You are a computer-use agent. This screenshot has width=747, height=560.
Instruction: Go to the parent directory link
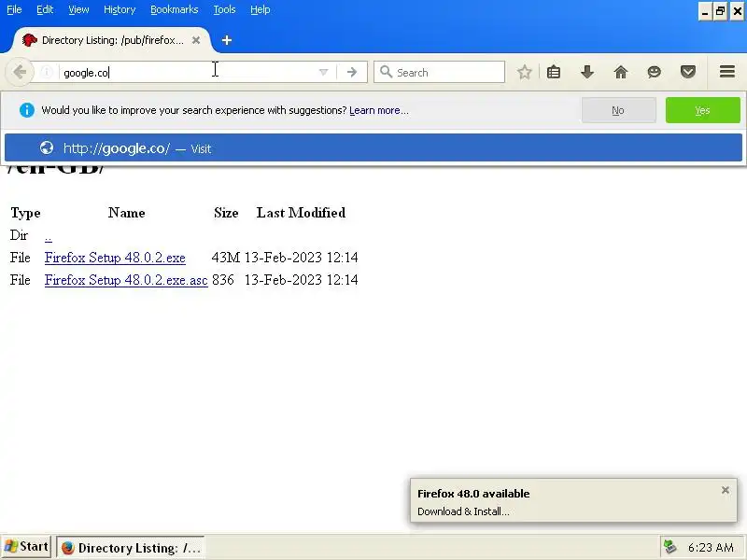pos(49,236)
